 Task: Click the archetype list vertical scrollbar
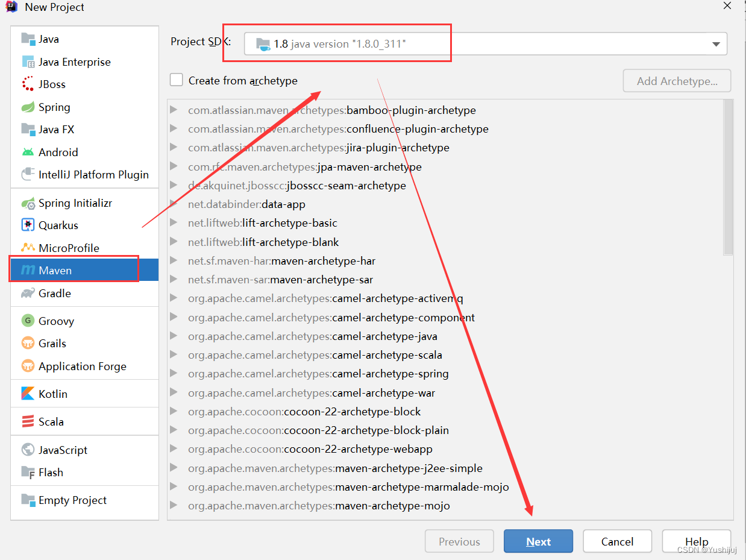coord(728,178)
